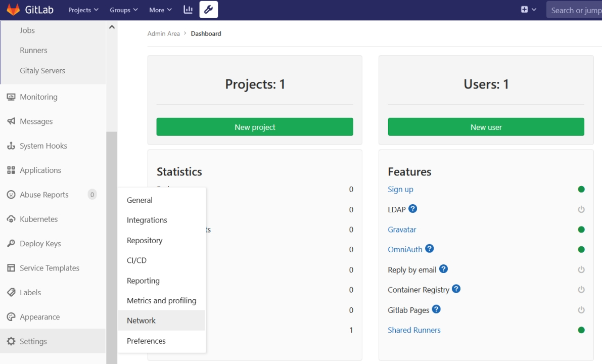
Task: Click the Labels tag icon
Action: (11, 293)
